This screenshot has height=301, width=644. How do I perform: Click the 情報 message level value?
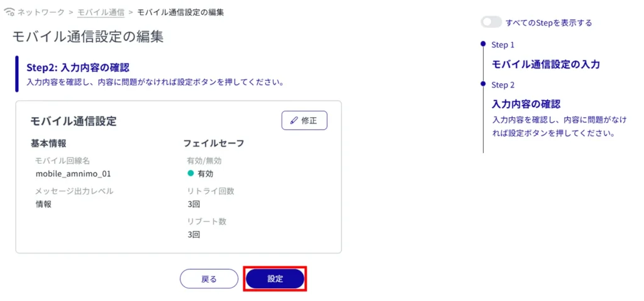(44, 204)
